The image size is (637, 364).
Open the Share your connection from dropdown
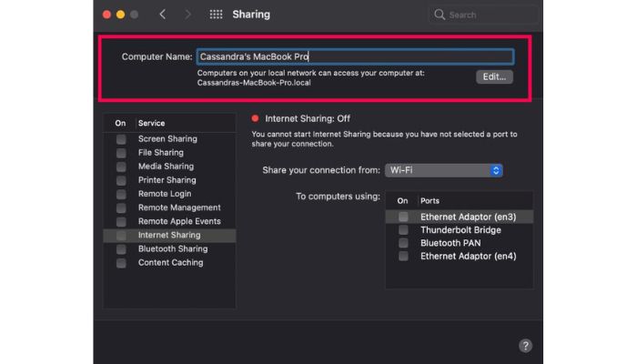(443, 170)
